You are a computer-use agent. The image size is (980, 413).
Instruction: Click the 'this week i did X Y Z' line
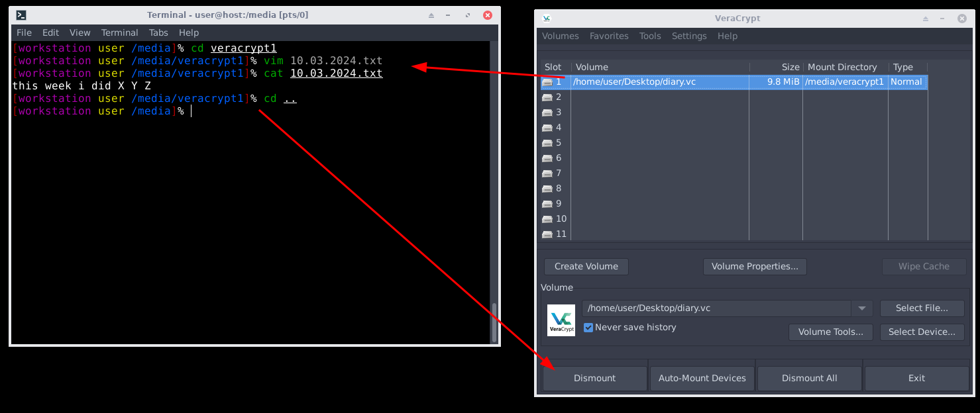82,86
